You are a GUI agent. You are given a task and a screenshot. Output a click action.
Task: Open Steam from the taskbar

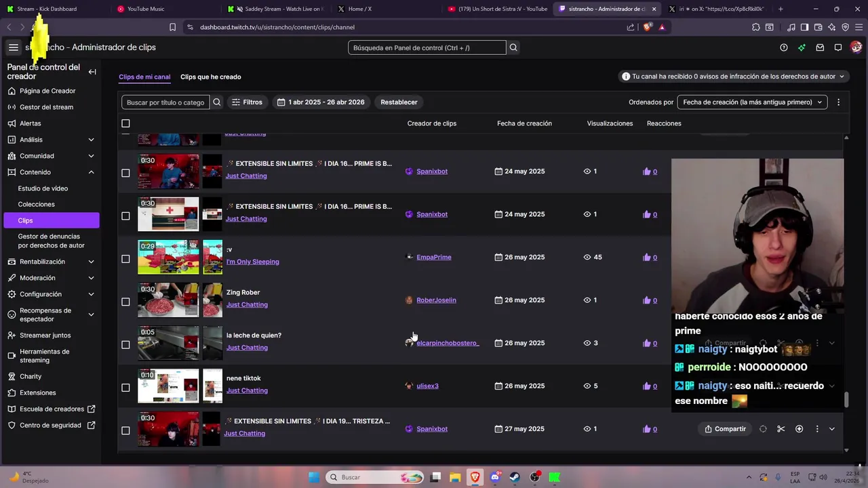pos(515,477)
